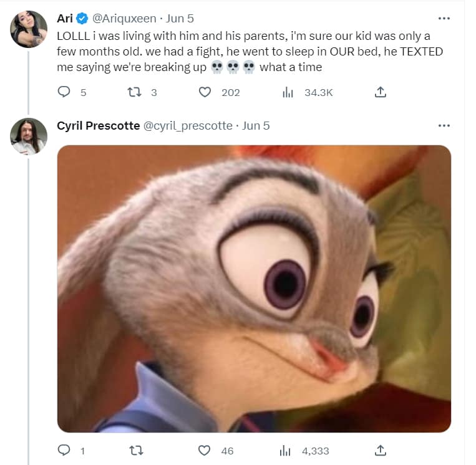This screenshot has height=465, width=476.
Task: Like Ari's tweet about breaking up
Action: (x=205, y=92)
